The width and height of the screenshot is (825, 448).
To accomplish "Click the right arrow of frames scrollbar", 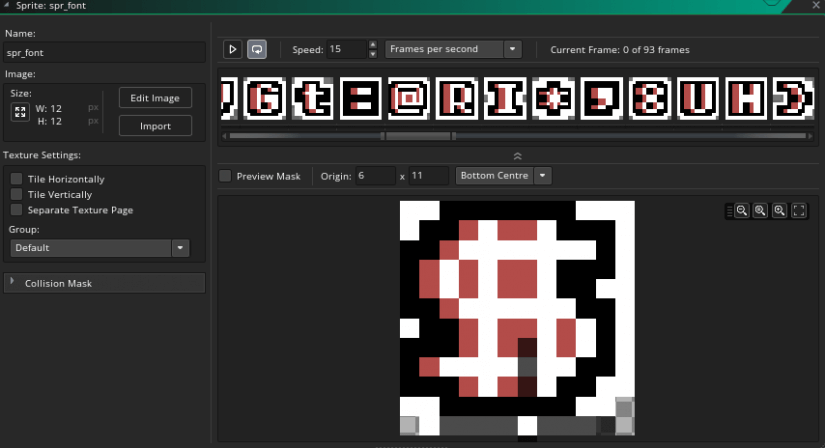I will pyautogui.click(x=810, y=136).
